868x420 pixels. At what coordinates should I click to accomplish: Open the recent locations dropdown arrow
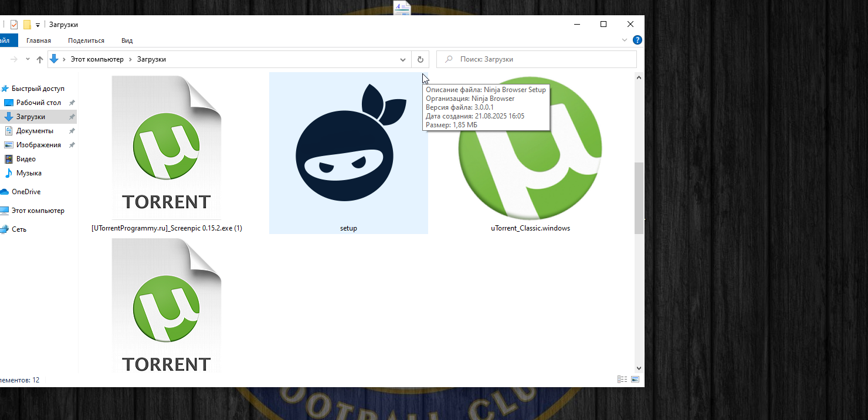[x=28, y=59]
